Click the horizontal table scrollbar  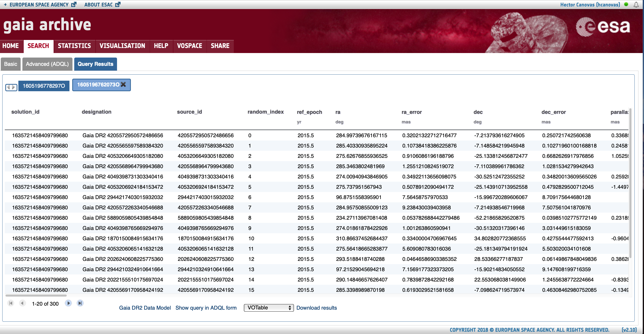coord(36,296)
